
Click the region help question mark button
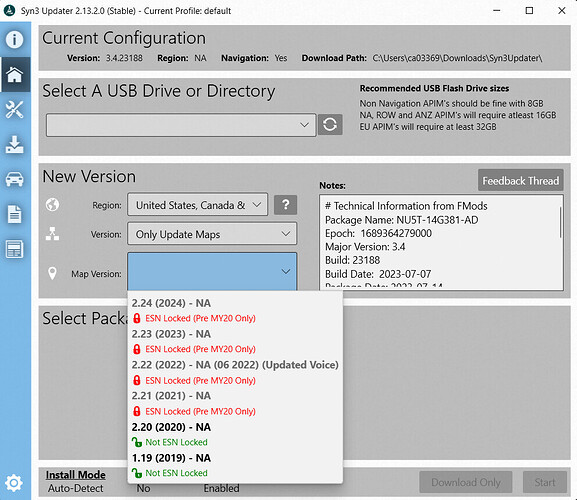286,205
